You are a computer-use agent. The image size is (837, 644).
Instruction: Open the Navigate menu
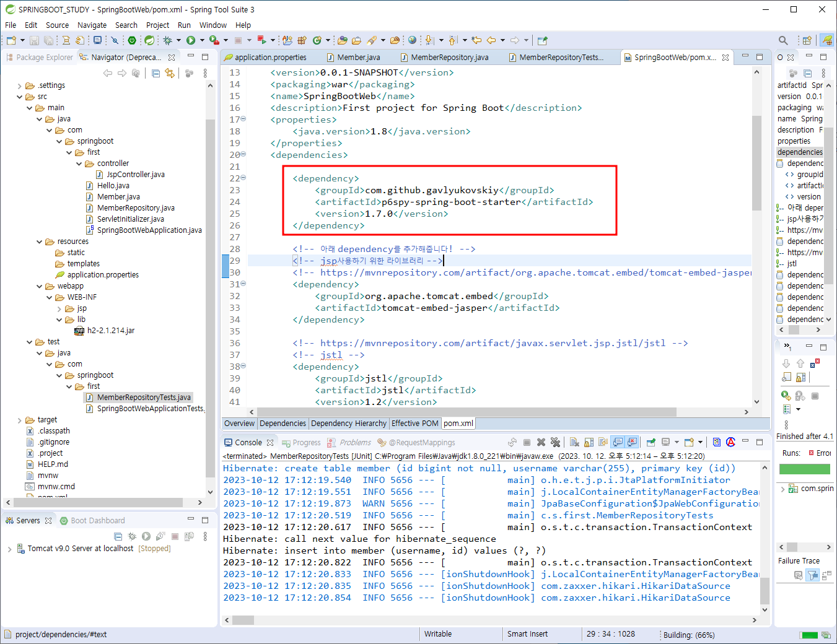[92, 25]
